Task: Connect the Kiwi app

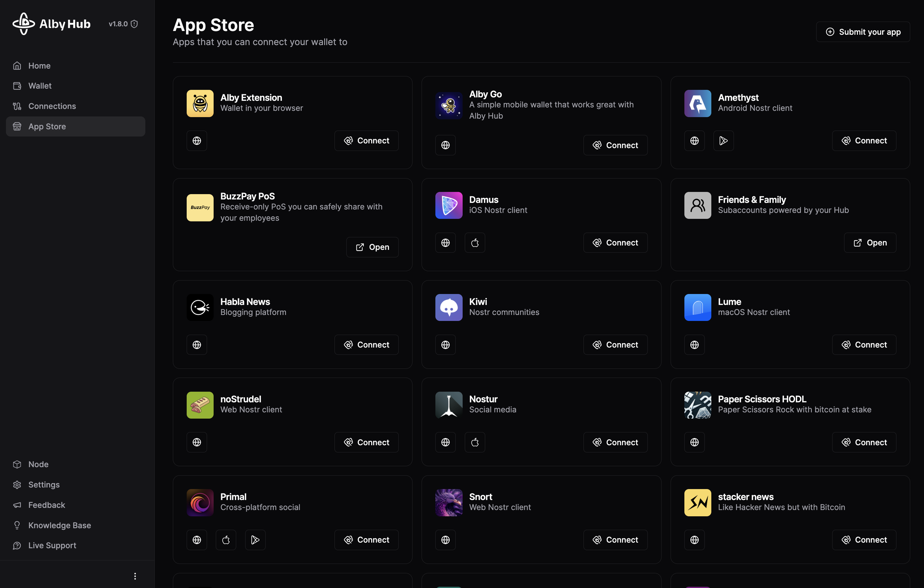Action: [615, 345]
